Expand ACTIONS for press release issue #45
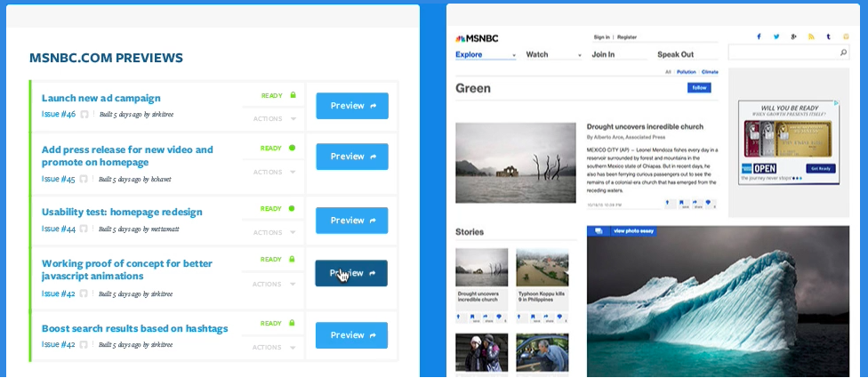The image size is (868, 386). [x=275, y=173]
